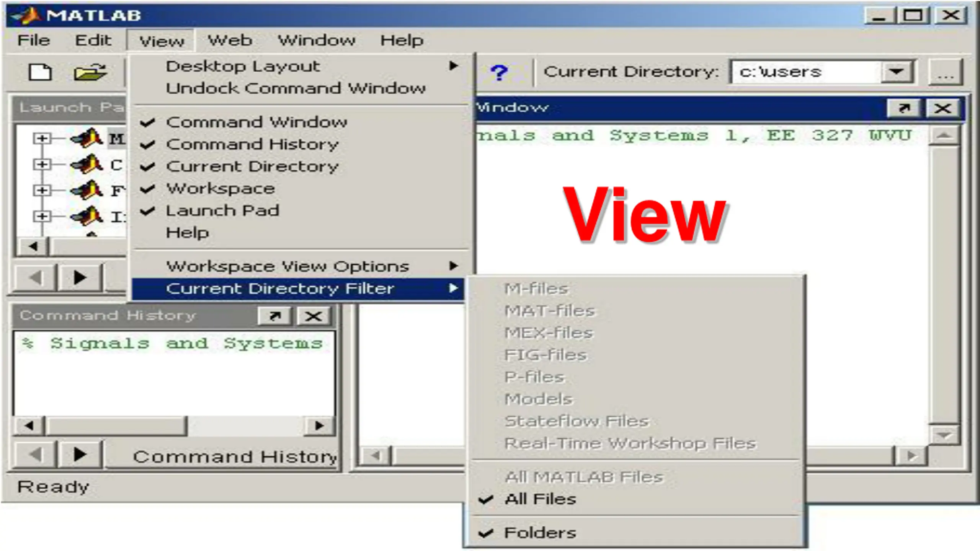Click the right arrow below Launch Pad
980x551 pixels.
point(80,277)
